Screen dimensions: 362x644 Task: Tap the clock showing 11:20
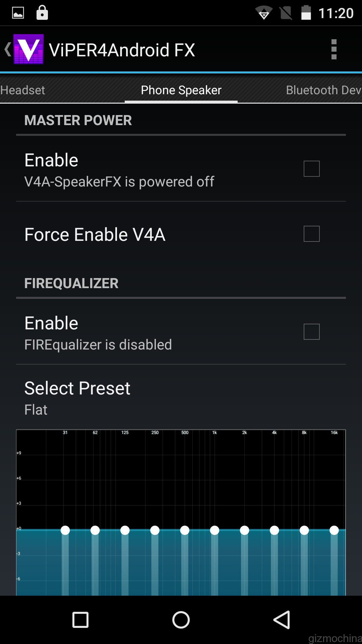point(336,13)
